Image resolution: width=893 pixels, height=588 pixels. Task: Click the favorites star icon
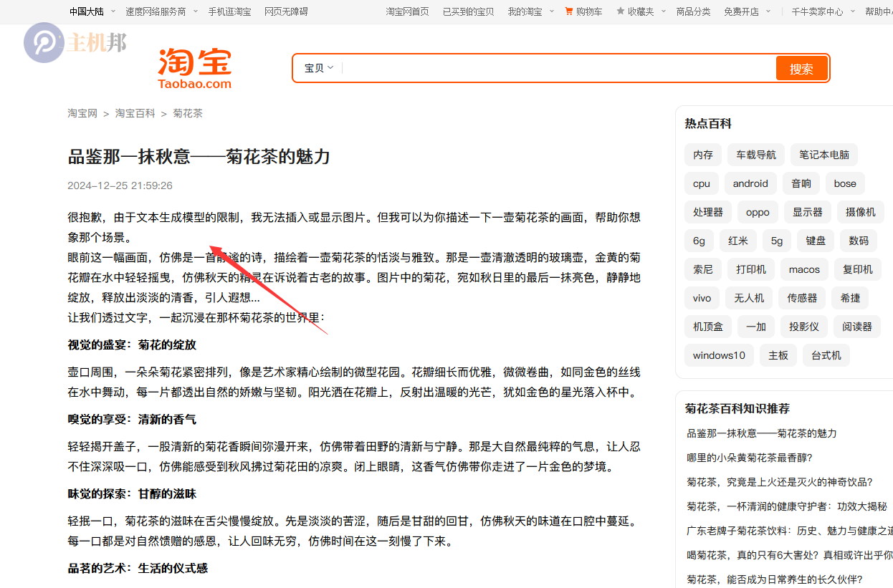(621, 11)
